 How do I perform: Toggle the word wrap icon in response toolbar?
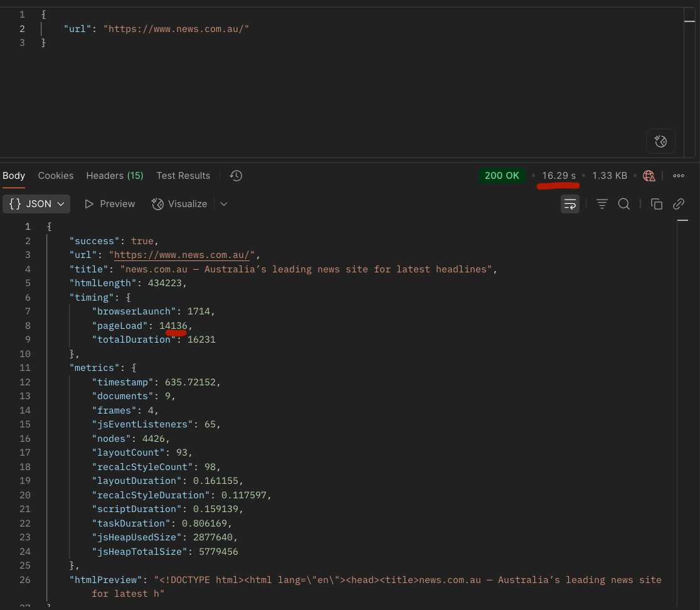(x=570, y=204)
